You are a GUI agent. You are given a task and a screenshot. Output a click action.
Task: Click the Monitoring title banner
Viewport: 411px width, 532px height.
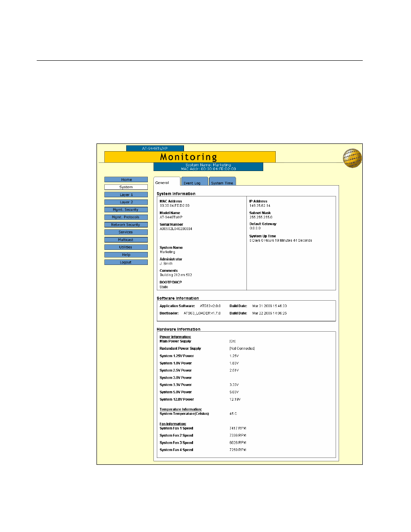pos(190,157)
